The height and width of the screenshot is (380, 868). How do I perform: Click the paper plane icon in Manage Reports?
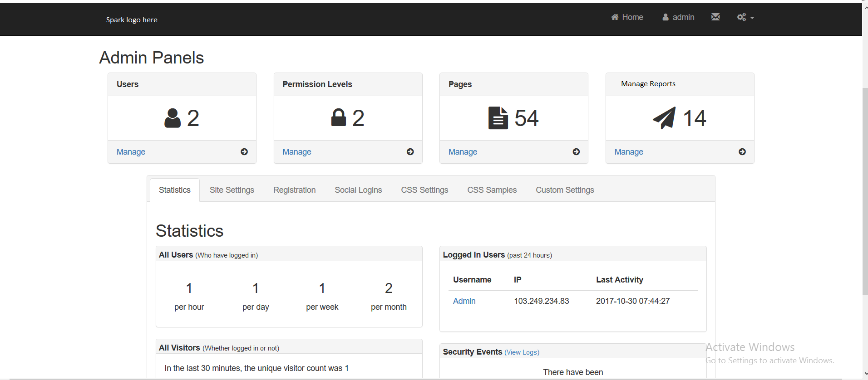(664, 118)
